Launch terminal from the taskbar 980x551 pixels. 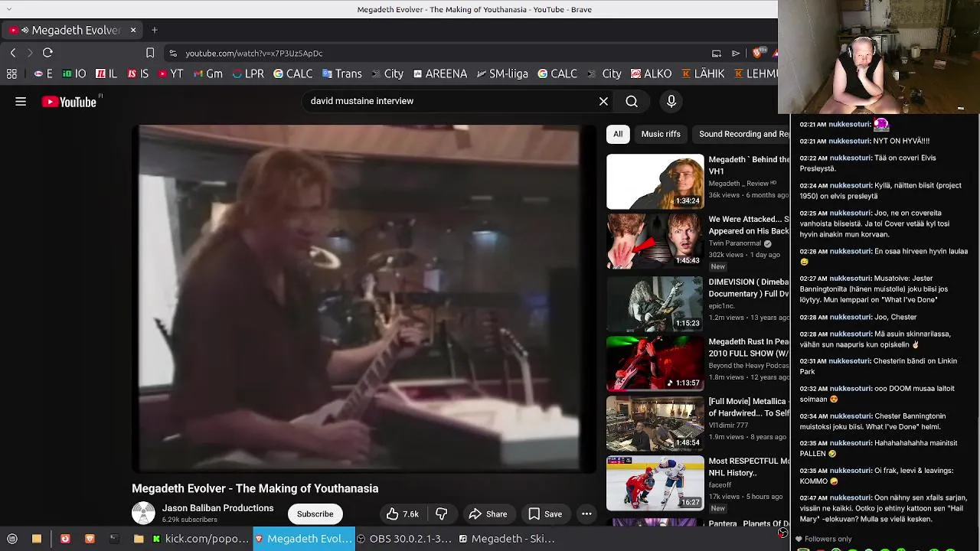point(114,539)
